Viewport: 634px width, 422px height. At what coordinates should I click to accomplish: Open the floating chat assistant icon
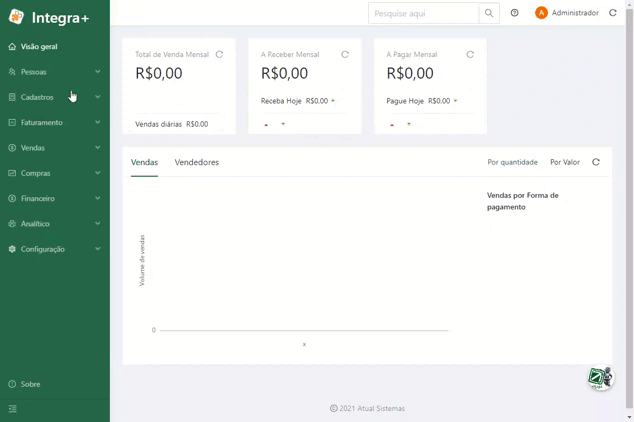[601, 377]
